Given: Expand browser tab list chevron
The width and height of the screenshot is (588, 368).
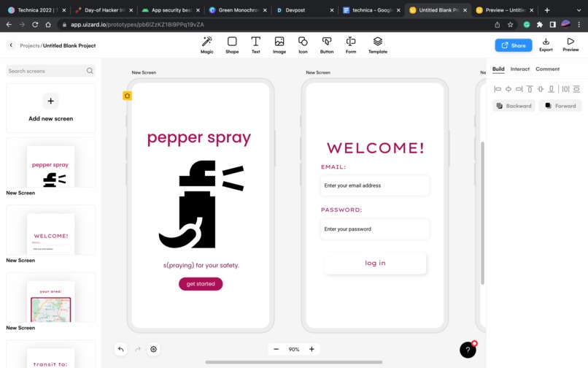Looking at the screenshot, I should [579, 10].
